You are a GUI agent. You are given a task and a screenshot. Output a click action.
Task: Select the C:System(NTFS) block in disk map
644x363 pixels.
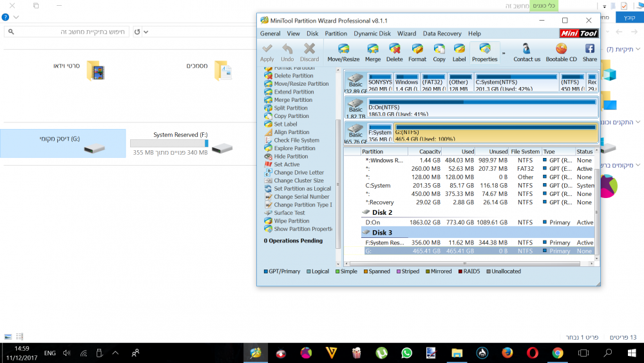point(516,83)
